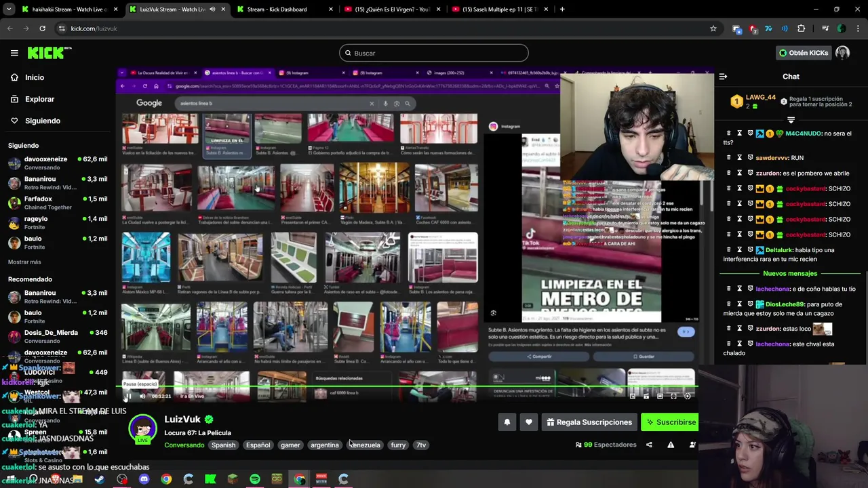Mute the LuizVuk Stream tab audio icon

212,9
